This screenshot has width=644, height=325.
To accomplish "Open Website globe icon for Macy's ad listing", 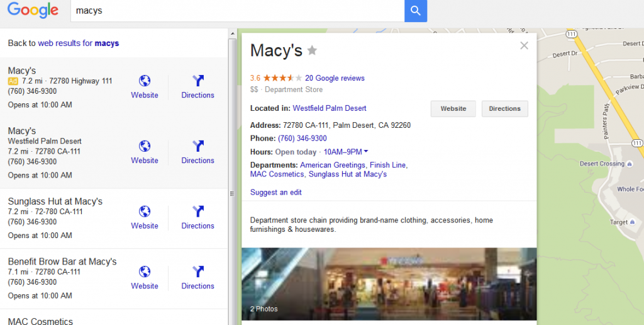I will click(145, 81).
